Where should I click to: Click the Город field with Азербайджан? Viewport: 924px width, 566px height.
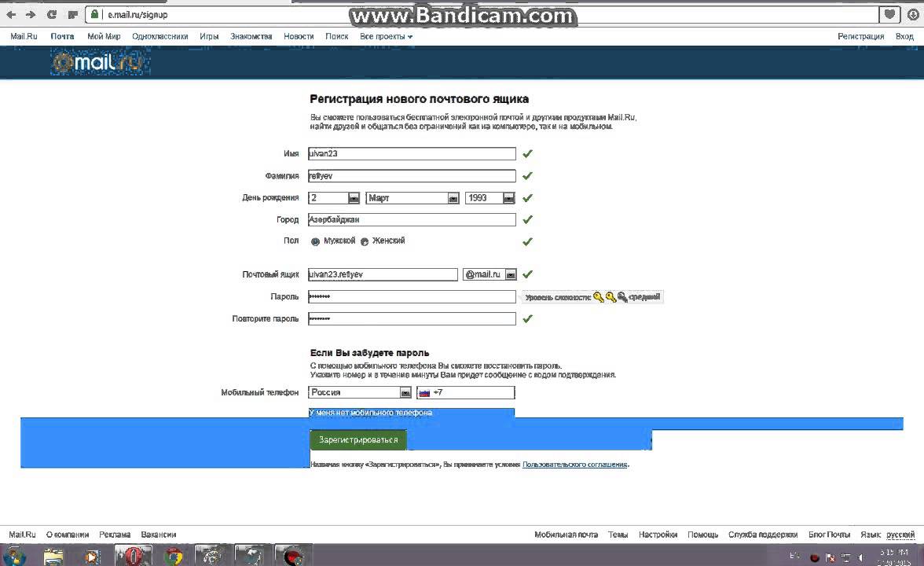(x=412, y=220)
